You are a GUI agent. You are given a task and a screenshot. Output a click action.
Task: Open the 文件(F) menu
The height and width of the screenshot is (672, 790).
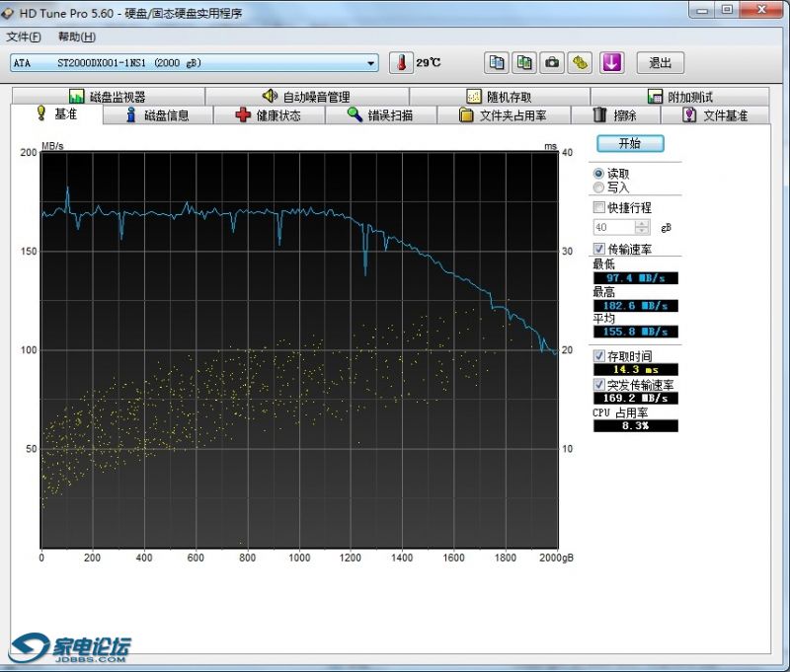click(23, 37)
